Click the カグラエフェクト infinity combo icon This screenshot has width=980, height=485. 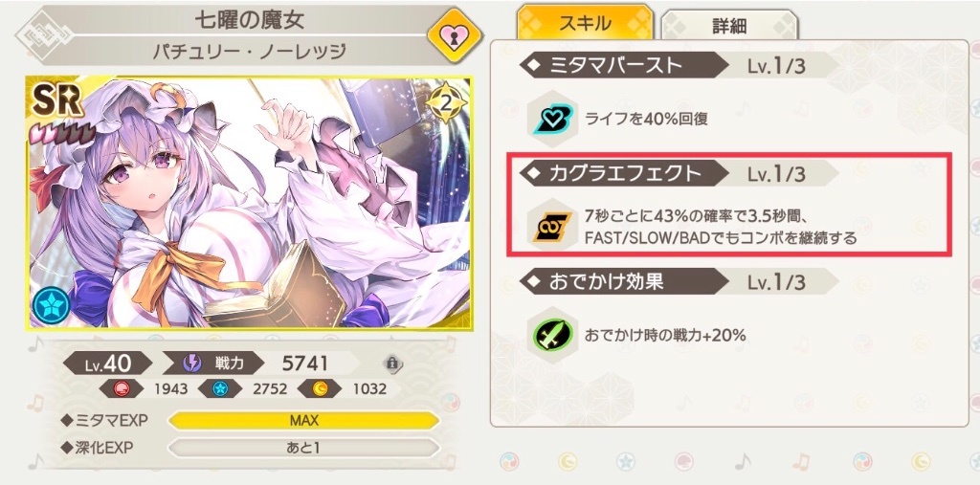point(548,228)
